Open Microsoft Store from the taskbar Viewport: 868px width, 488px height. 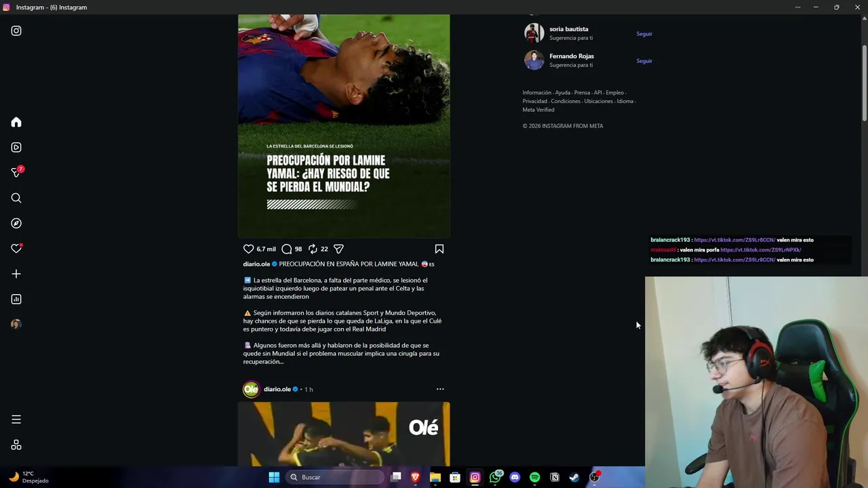(455, 477)
